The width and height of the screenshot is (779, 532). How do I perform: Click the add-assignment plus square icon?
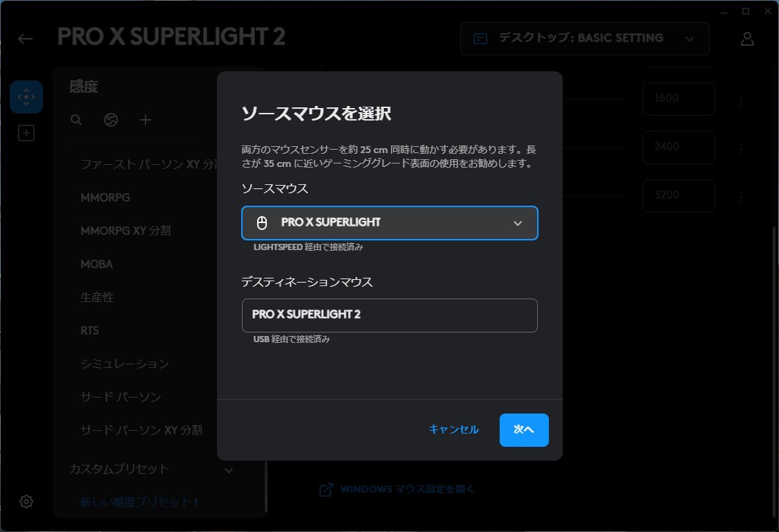tap(26, 133)
